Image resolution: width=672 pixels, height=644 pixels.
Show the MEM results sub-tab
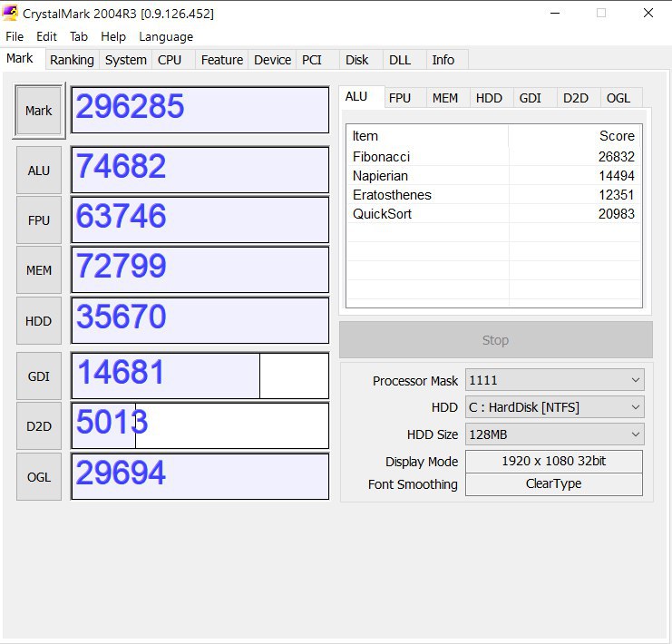click(444, 98)
